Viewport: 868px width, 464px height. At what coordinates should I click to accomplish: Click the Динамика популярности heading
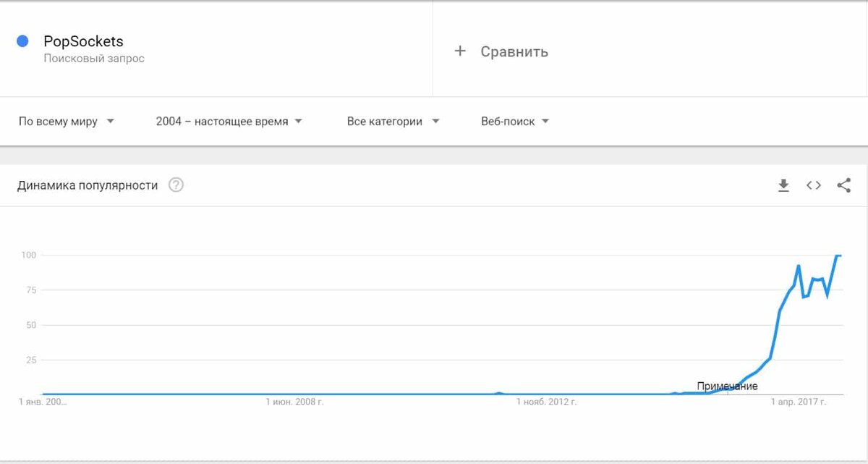(88, 185)
